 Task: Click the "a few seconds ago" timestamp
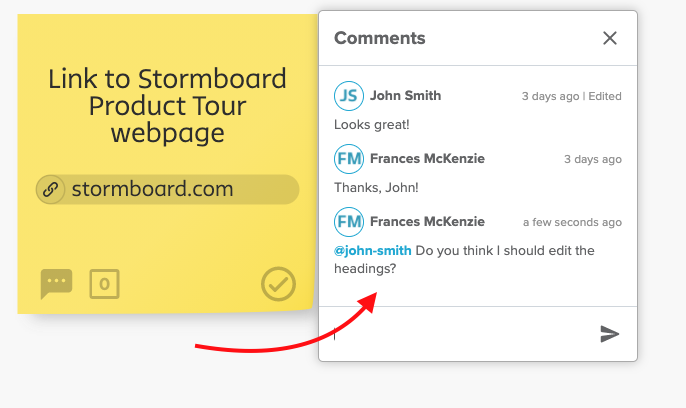point(572,222)
